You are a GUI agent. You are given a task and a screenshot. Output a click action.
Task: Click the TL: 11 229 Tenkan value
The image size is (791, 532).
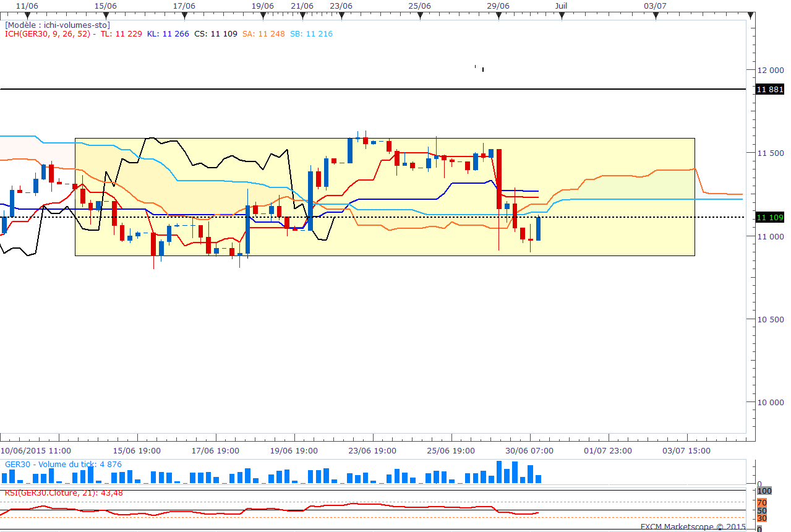[121, 34]
